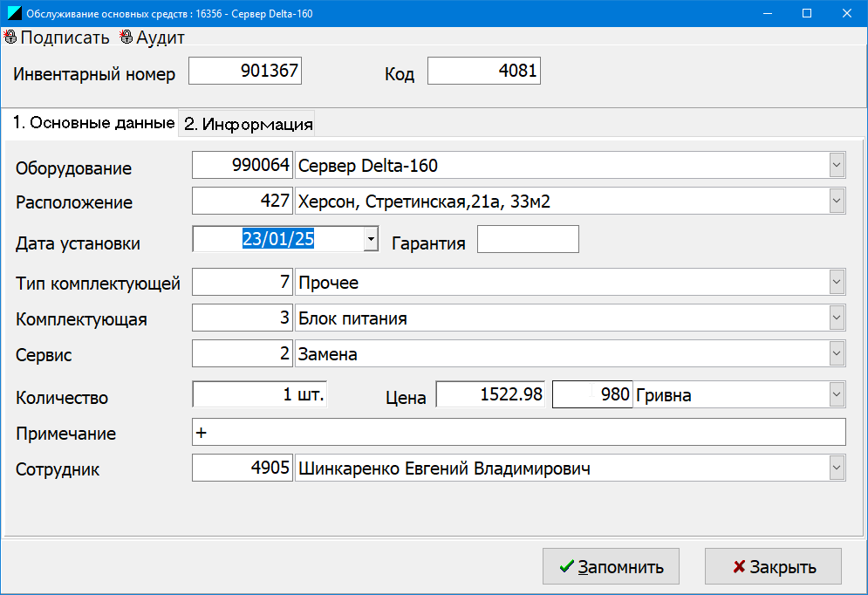Image resolution: width=868 pixels, height=595 pixels.
Task: Expand the Комплектующая dropdown arrow
Action: pos(837,318)
